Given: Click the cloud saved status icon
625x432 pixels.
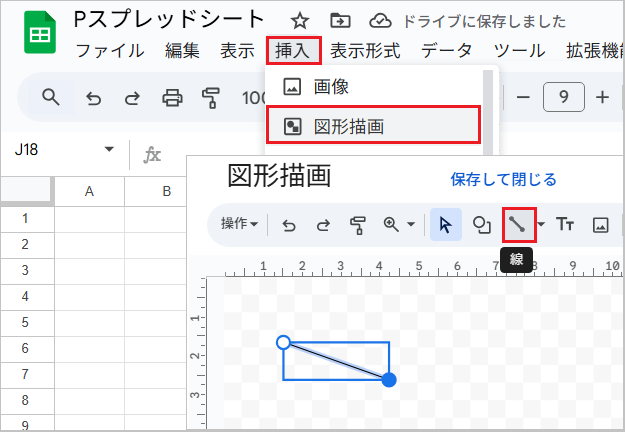Looking at the screenshot, I should coord(380,21).
